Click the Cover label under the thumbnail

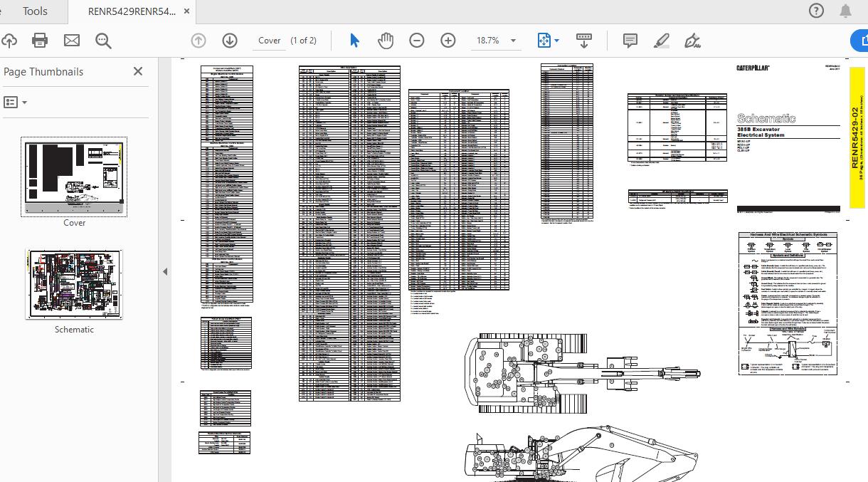coord(74,223)
